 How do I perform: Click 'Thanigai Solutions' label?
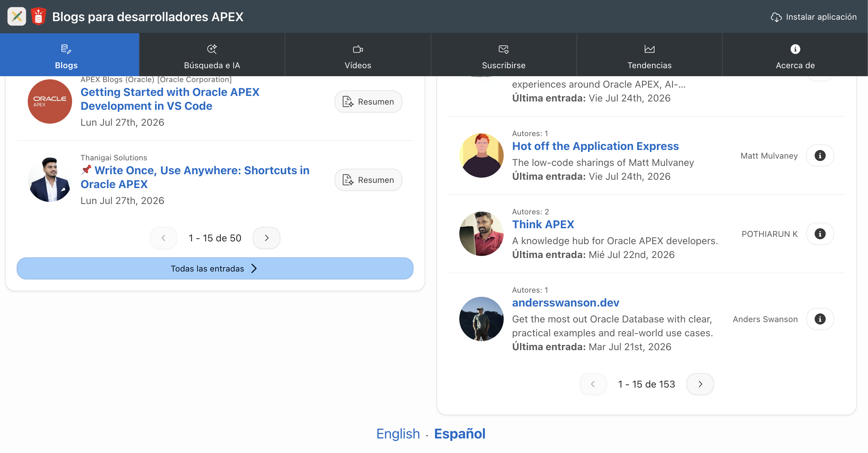(x=114, y=158)
